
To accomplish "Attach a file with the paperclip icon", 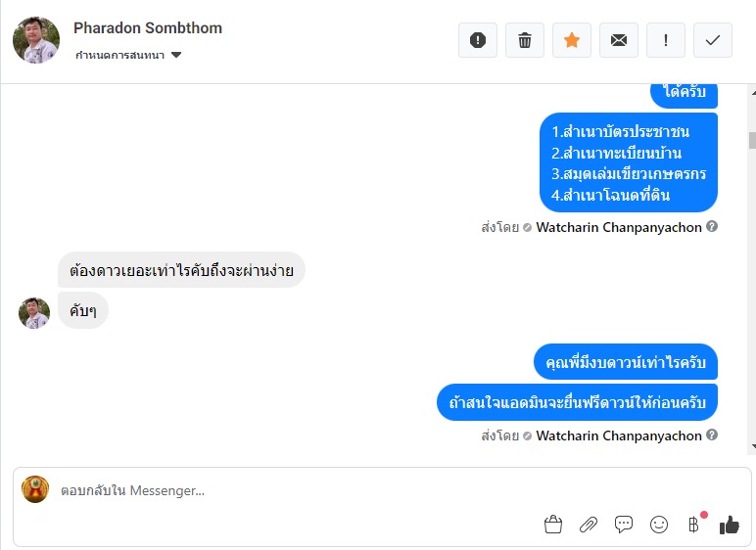I will [x=589, y=525].
